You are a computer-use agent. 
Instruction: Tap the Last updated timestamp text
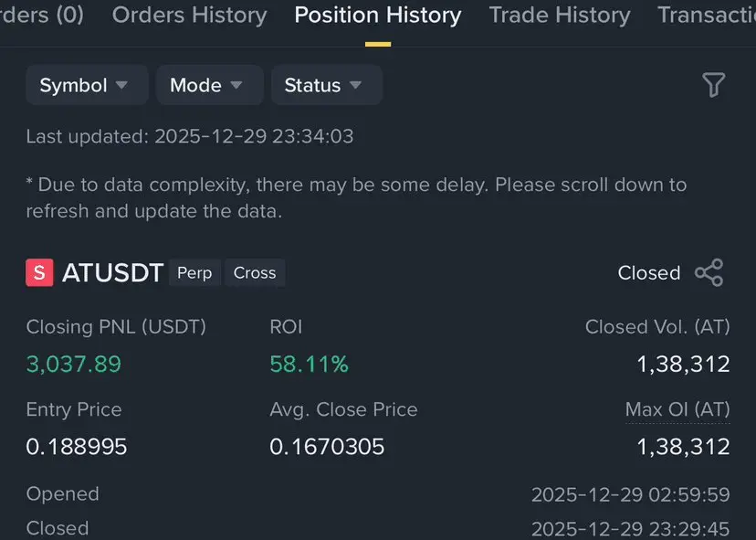coord(190,137)
